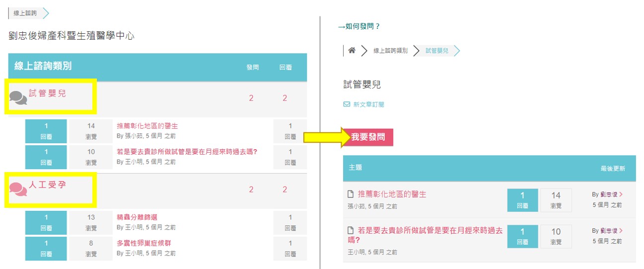Click the home icon in breadcrumb
Viewport: 644px width, 269px height.
[x=352, y=51]
